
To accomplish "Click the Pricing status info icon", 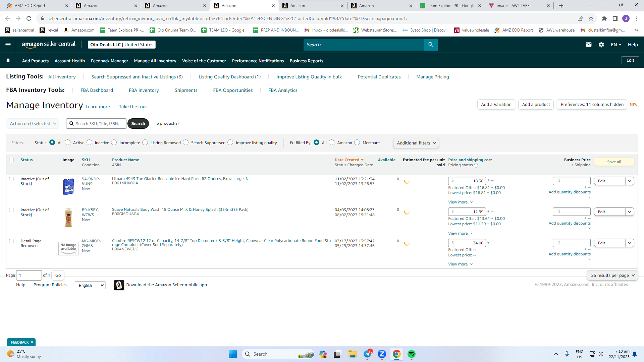I will pos(476,166).
